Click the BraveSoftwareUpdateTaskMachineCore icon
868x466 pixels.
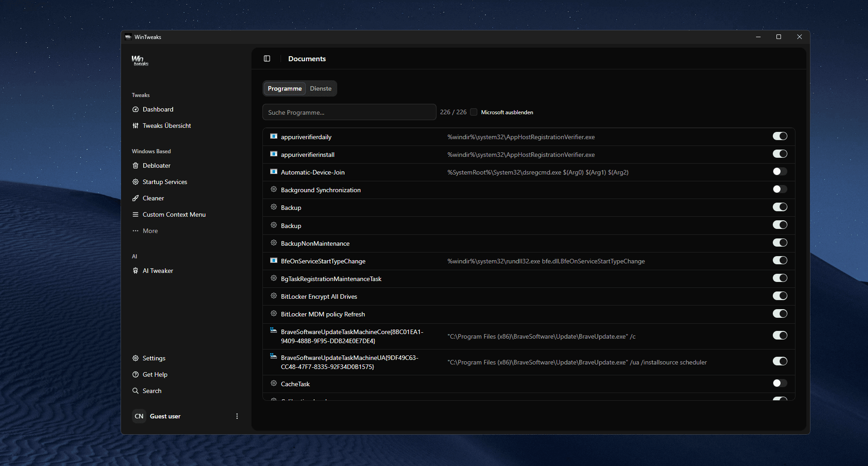tap(274, 330)
